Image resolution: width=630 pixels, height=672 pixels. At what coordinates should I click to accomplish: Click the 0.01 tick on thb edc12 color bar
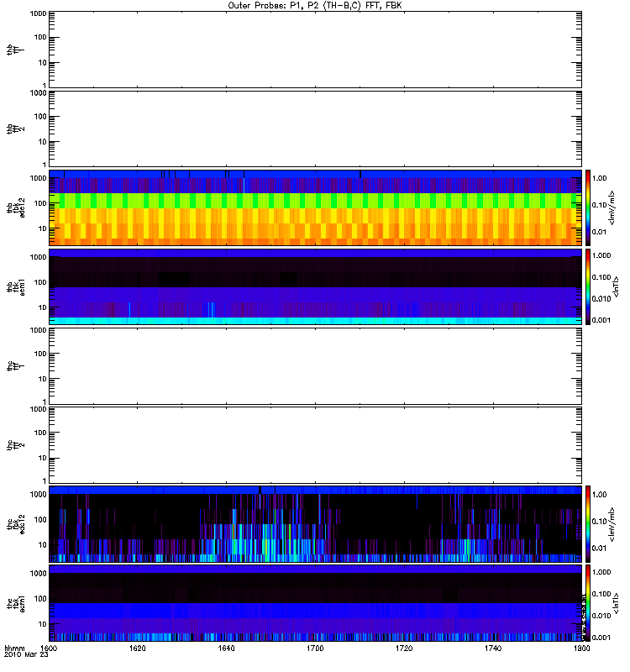(x=600, y=232)
